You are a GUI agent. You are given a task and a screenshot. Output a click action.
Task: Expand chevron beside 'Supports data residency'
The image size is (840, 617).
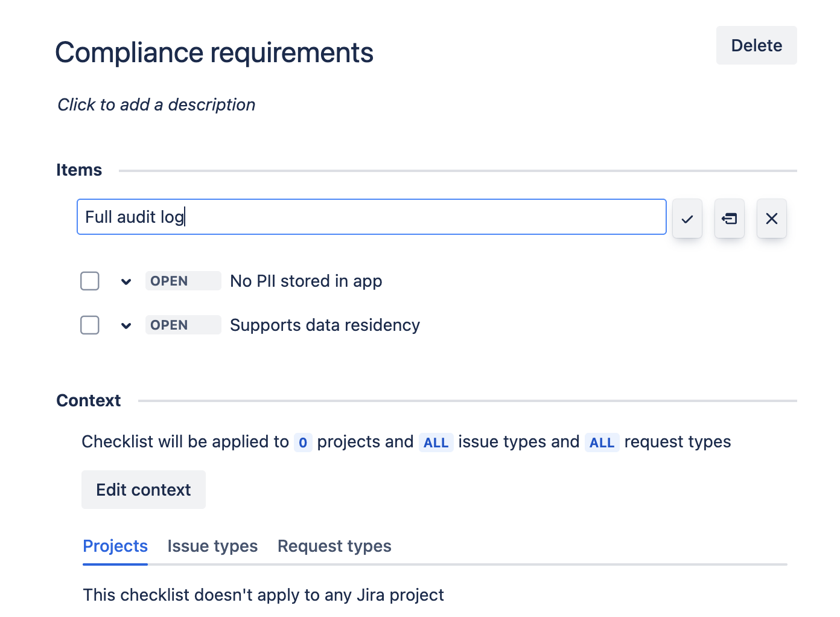(126, 325)
